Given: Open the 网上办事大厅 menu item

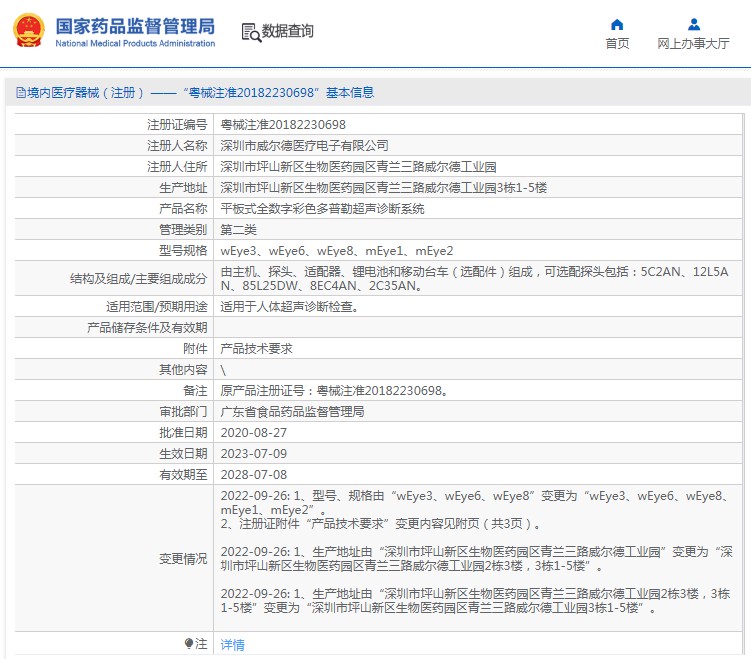Looking at the screenshot, I should [x=693, y=44].
